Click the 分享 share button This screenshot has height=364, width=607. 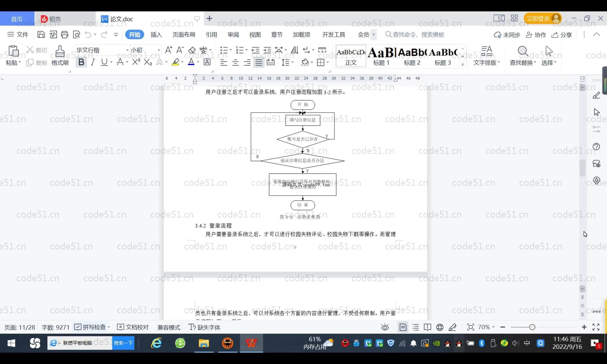click(x=562, y=35)
